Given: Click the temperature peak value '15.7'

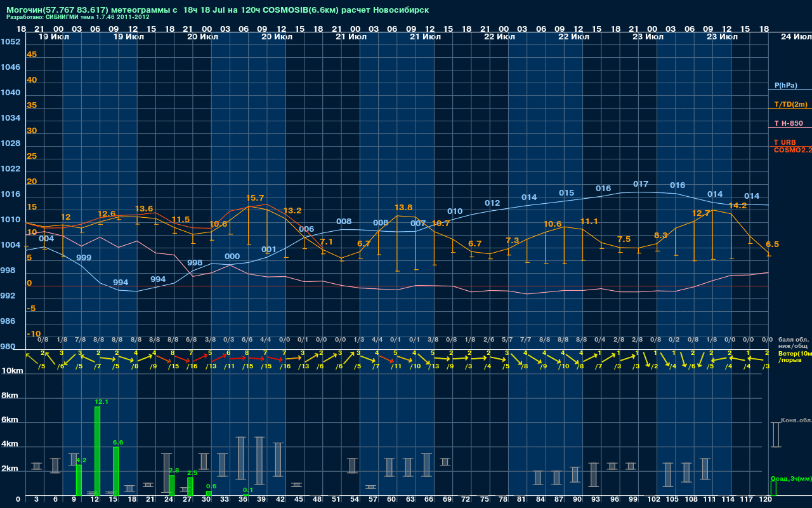Looking at the screenshot, I should [x=255, y=198].
